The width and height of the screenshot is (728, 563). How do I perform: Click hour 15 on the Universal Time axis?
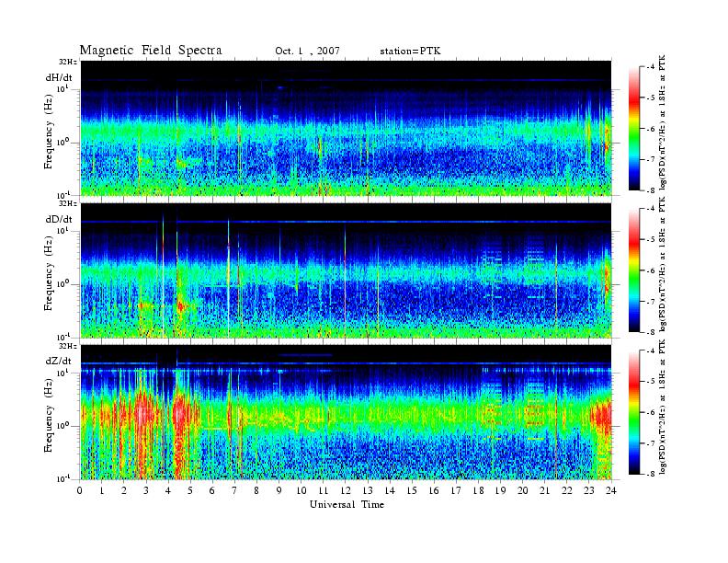[x=413, y=490]
